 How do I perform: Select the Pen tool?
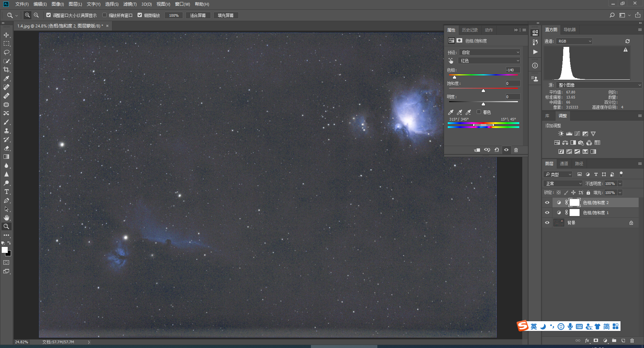[6, 200]
